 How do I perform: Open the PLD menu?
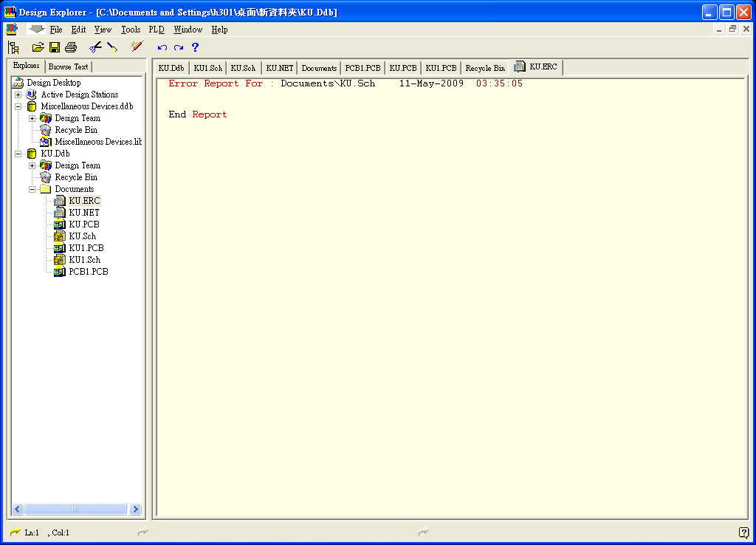pyautogui.click(x=157, y=30)
